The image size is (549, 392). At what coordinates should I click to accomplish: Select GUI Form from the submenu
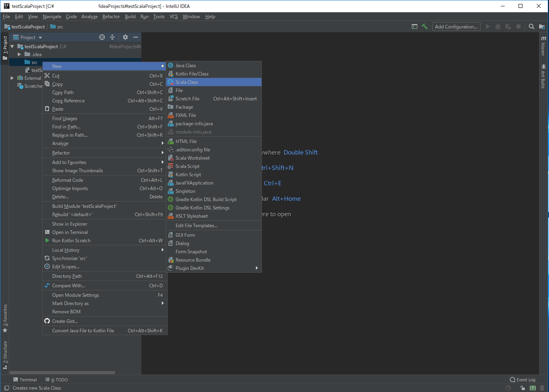pos(214,235)
